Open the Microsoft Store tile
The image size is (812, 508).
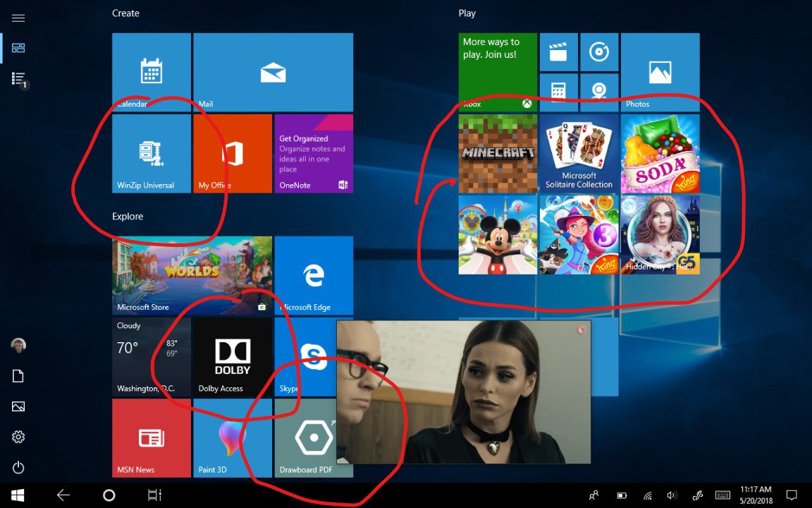point(192,276)
